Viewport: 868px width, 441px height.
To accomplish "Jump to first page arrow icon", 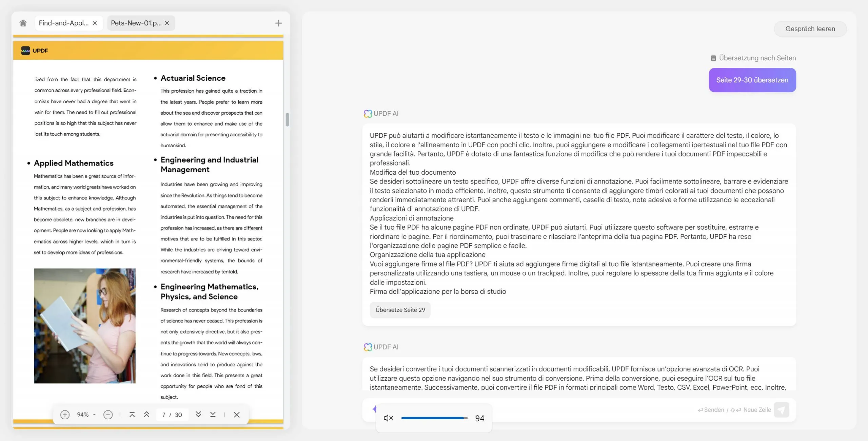I will pos(132,415).
